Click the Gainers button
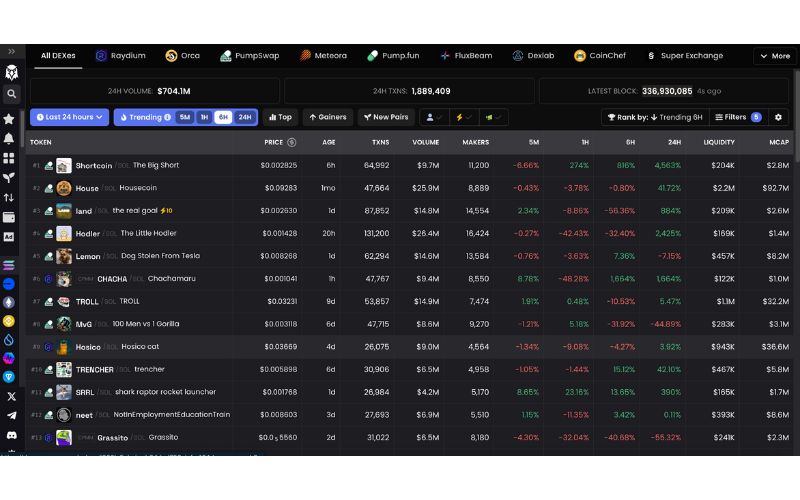 click(x=328, y=117)
